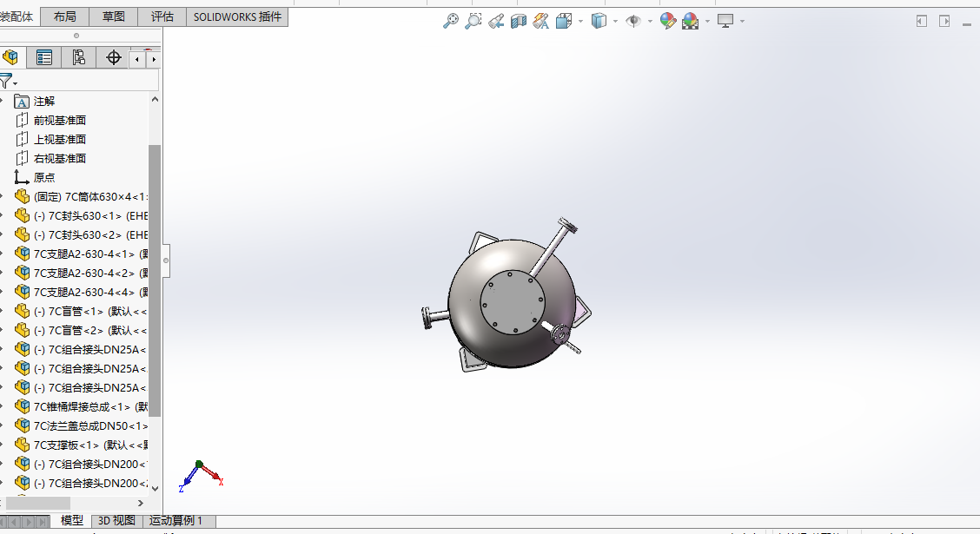Click Previous View icon
This screenshot has width=980, height=534.
(x=495, y=21)
